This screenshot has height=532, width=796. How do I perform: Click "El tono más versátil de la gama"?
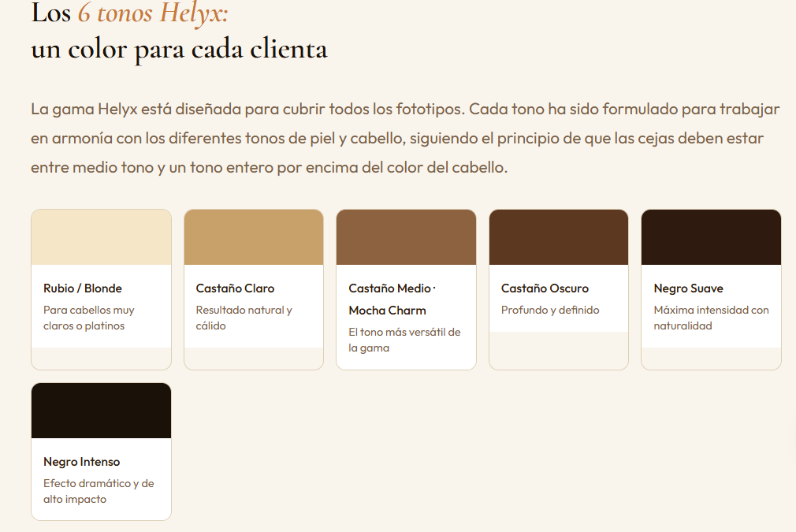coord(404,340)
